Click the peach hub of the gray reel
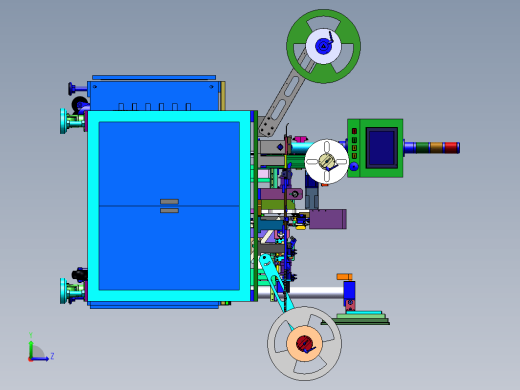Screen dimensions: 520x390 (304, 343)
